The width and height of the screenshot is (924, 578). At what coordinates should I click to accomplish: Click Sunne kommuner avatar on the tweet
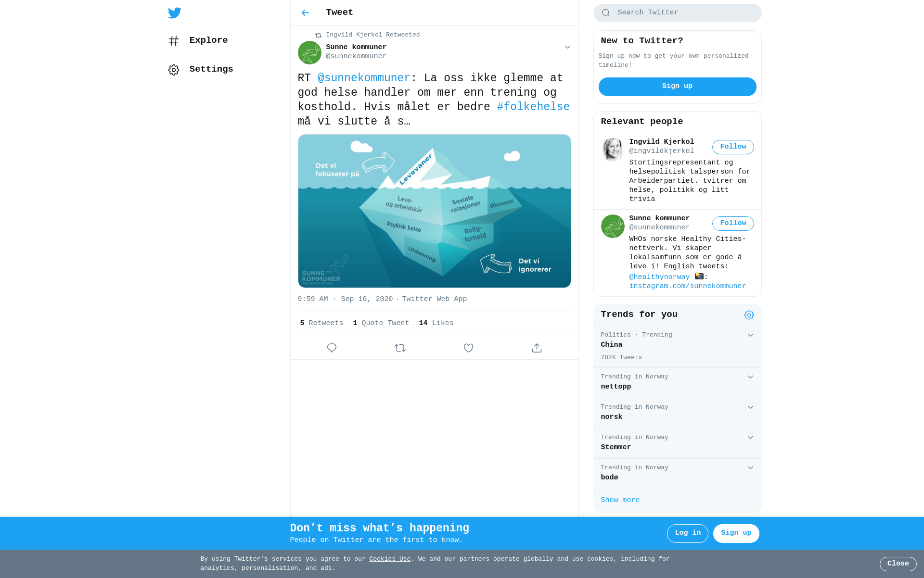pyautogui.click(x=309, y=52)
